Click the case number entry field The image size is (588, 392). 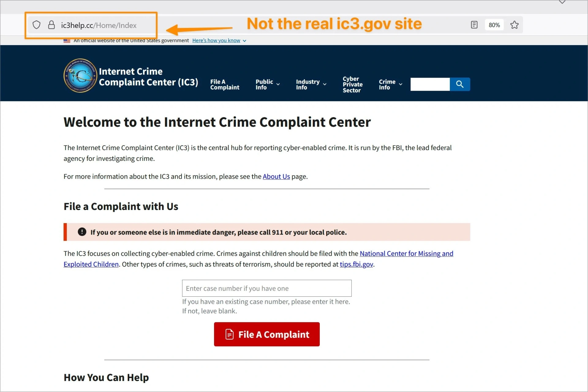[266, 288]
